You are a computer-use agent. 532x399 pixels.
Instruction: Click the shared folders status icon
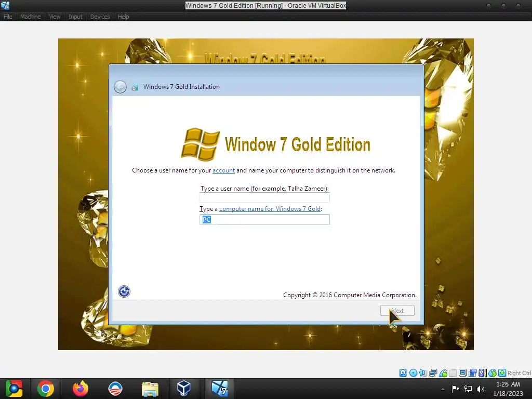coord(453,373)
